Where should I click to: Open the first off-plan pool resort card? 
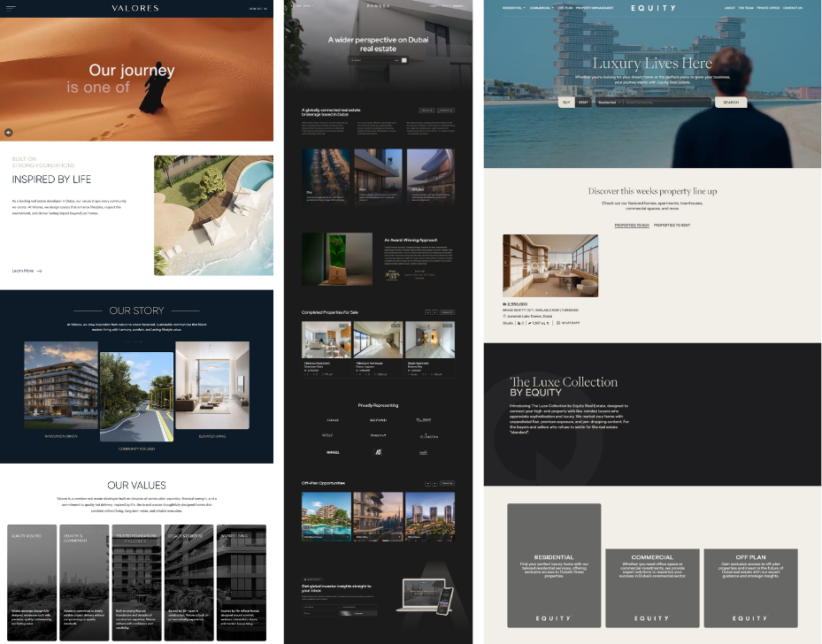(x=326, y=517)
